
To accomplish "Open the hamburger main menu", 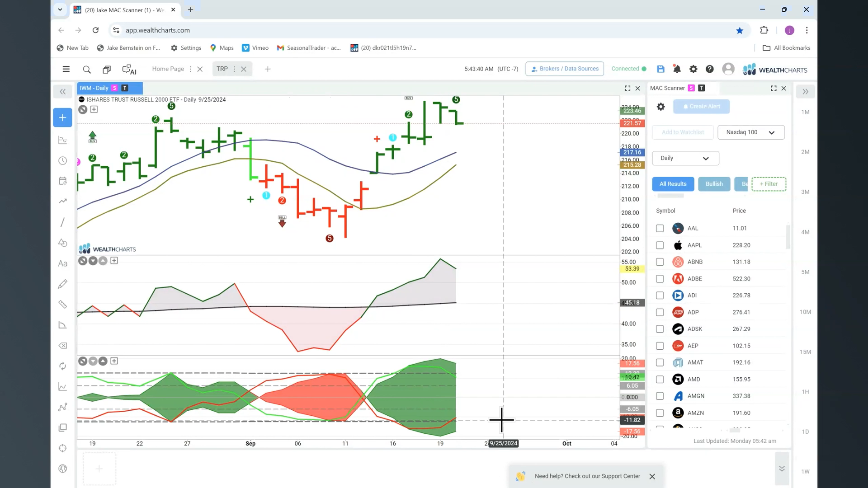I will coord(66,69).
